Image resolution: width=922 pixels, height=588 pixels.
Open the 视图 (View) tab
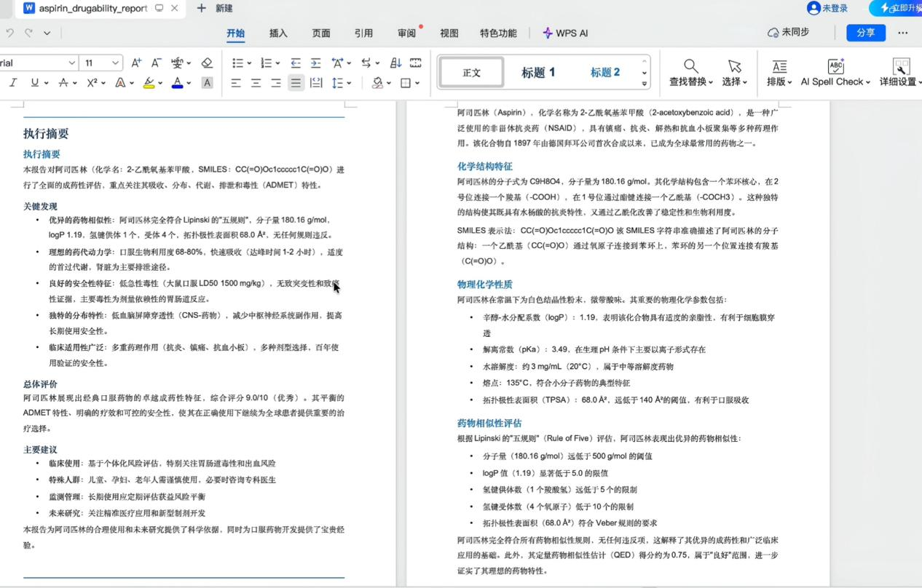tap(449, 33)
